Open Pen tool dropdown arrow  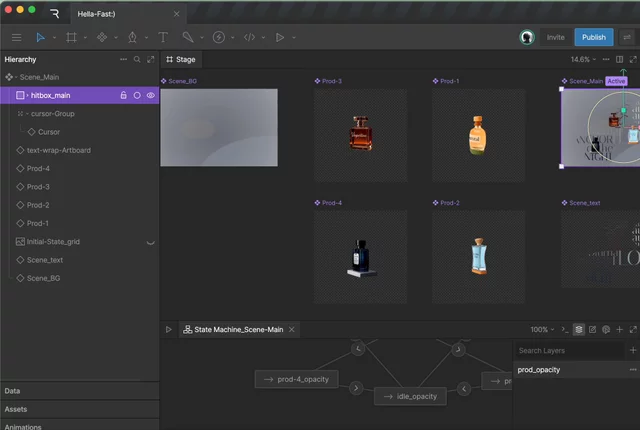point(146,38)
